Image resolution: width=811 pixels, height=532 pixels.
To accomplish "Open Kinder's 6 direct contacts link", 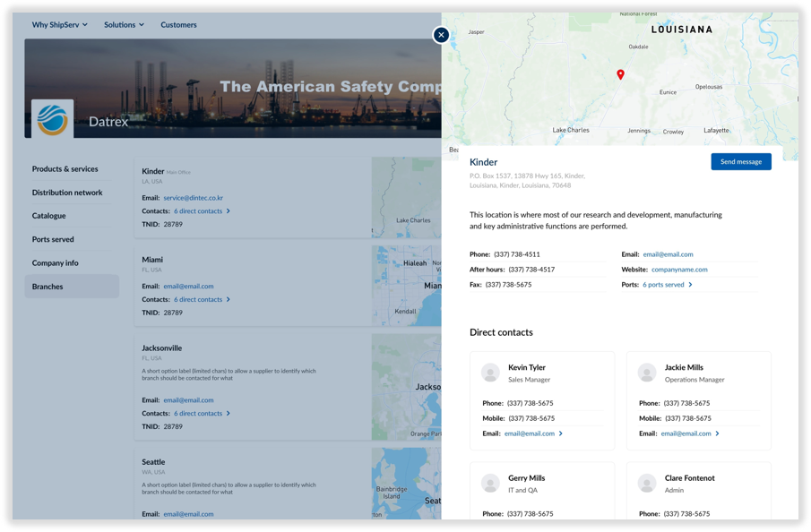I will (198, 211).
